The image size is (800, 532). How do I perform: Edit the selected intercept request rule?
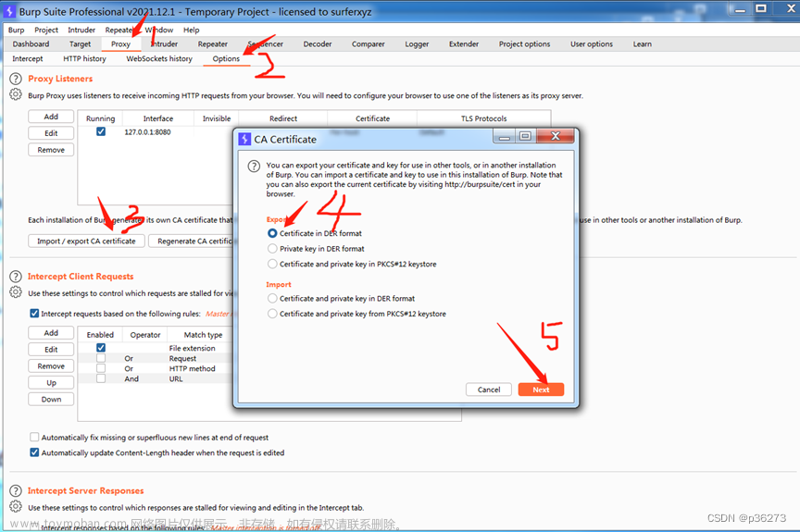pos(51,350)
